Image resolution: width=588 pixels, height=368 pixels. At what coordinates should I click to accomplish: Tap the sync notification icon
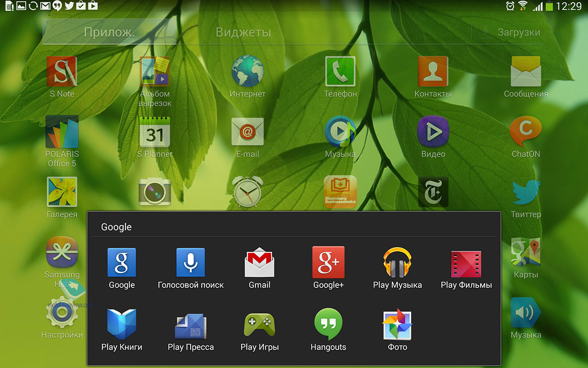coord(33,6)
